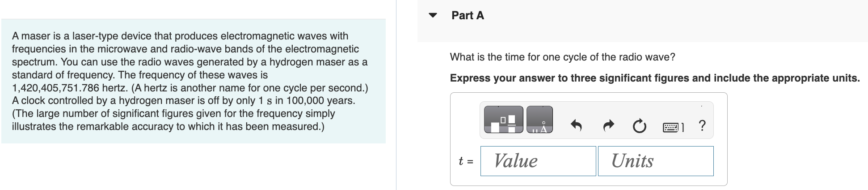This screenshot has height=190, width=868.
Task: Click the question about one cycle time
Action: click(x=562, y=57)
